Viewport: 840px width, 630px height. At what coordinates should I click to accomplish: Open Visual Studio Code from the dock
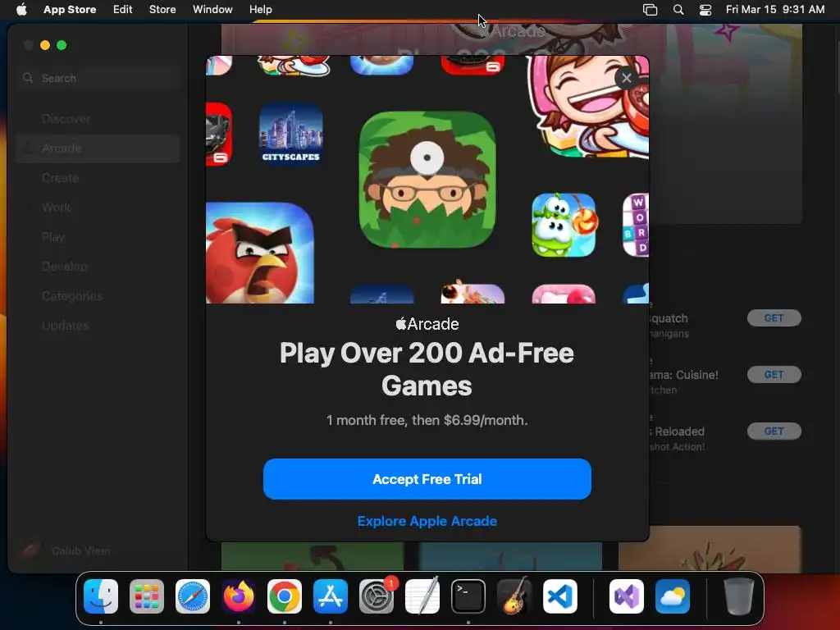(560, 596)
